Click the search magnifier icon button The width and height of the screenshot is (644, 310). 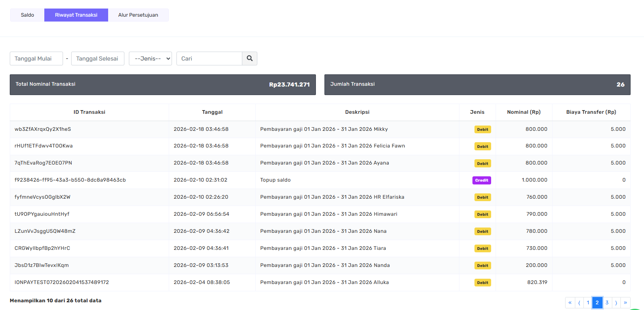click(250, 59)
